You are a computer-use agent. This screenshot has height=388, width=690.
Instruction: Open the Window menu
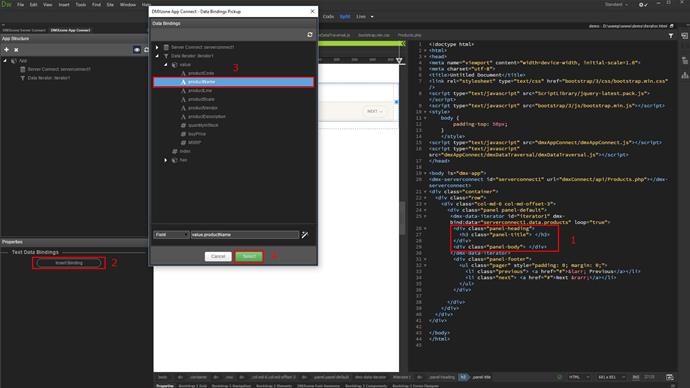point(128,4)
